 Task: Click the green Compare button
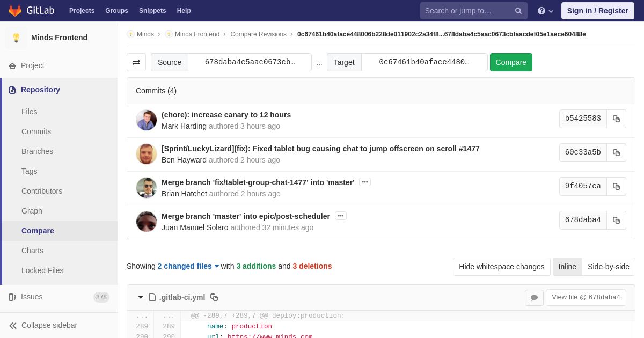pyautogui.click(x=511, y=62)
